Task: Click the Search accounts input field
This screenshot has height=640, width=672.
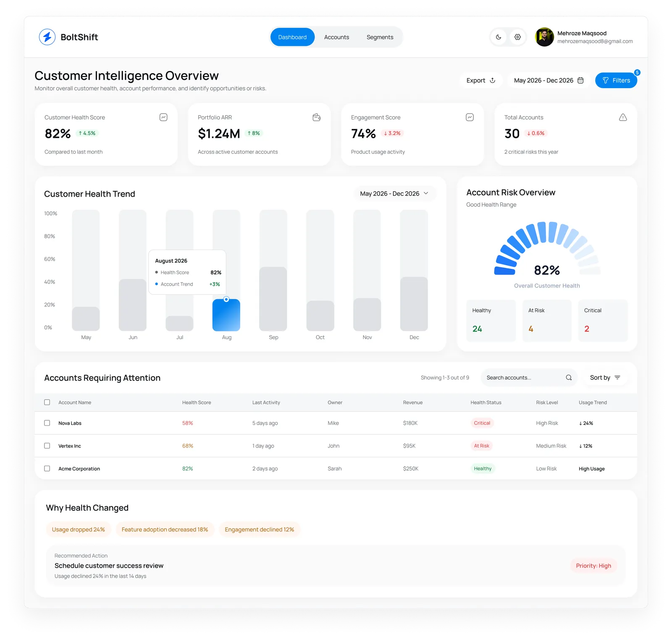Action: tap(529, 377)
